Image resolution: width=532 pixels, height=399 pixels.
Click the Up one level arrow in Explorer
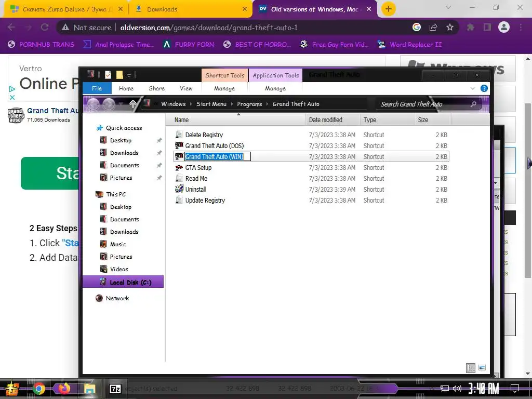pos(132,104)
